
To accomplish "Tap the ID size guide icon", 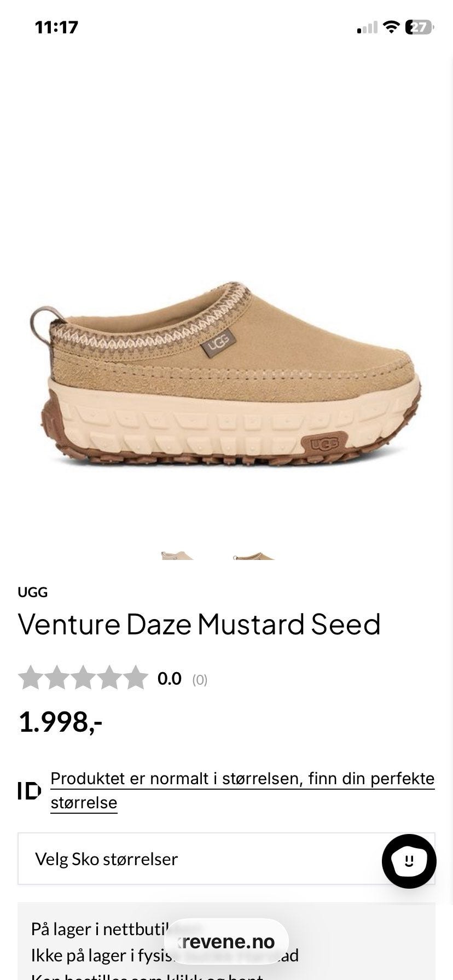I will [x=29, y=791].
